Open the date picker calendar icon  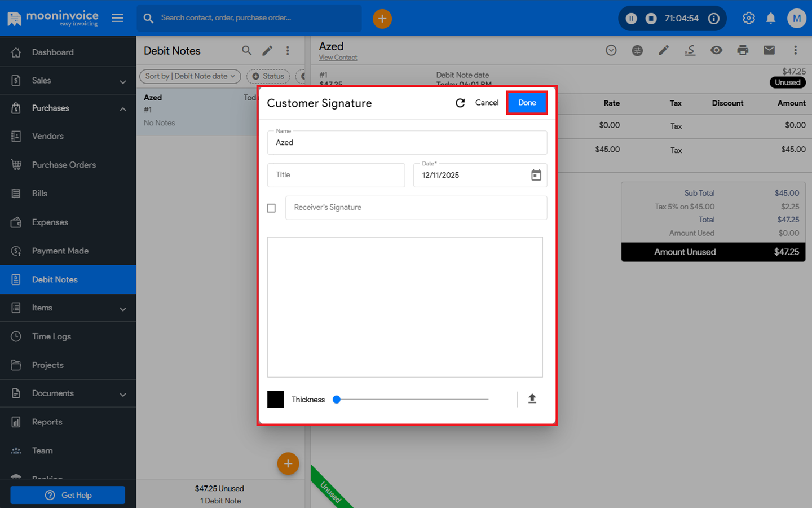point(536,175)
